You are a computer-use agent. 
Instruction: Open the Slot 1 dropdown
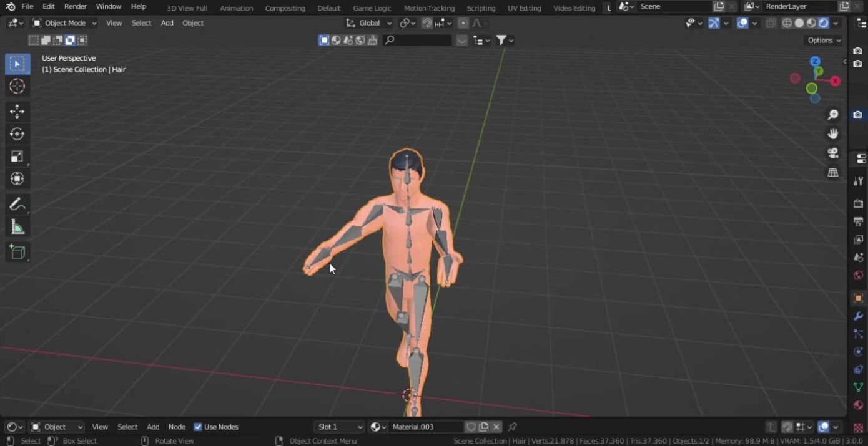tap(340, 427)
